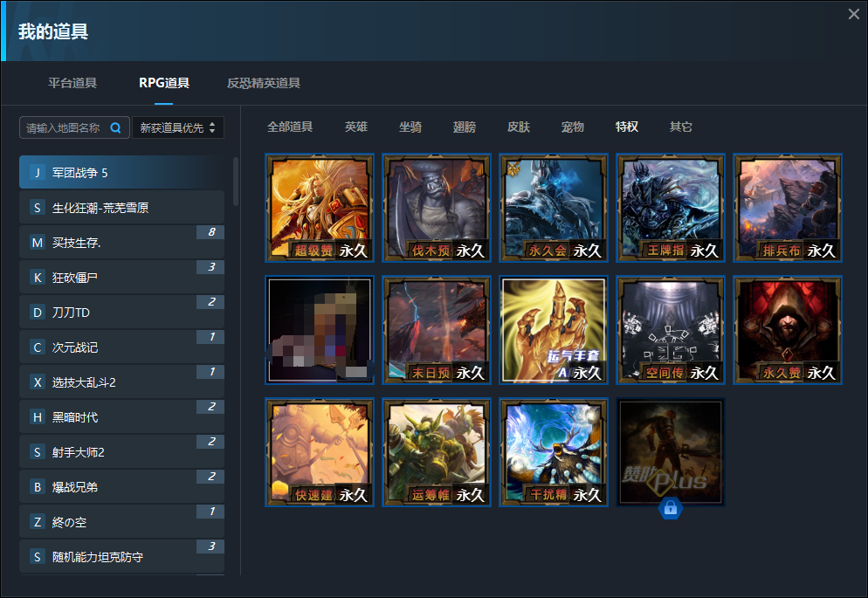The image size is (868, 598).
Task: Select the RPG道具 tab
Action: pos(164,83)
